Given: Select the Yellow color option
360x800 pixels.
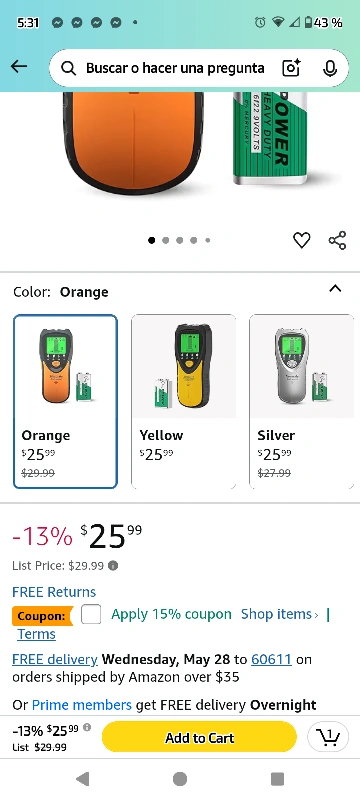Looking at the screenshot, I should [184, 402].
